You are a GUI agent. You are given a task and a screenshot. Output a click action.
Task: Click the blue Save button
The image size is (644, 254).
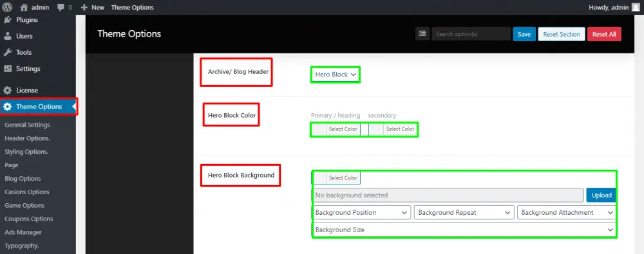coord(524,34)
